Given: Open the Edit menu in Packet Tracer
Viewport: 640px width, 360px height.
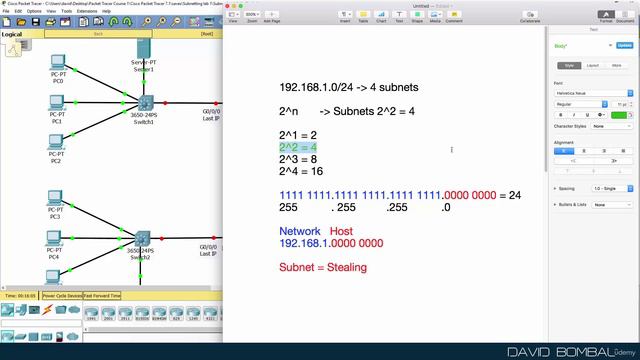Looking at the screenshot, I should coord(18,11).
